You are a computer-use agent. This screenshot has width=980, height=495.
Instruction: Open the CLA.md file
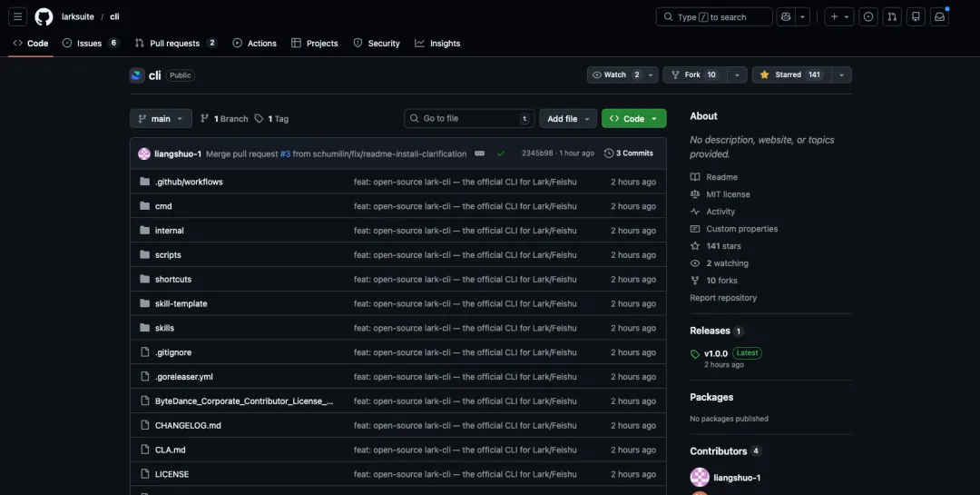[x=170, y=450]
